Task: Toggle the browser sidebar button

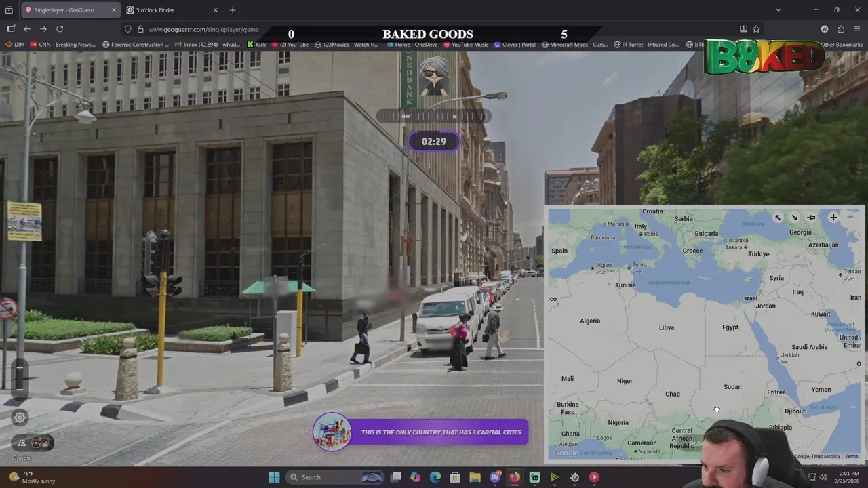Action: point(11,29)
